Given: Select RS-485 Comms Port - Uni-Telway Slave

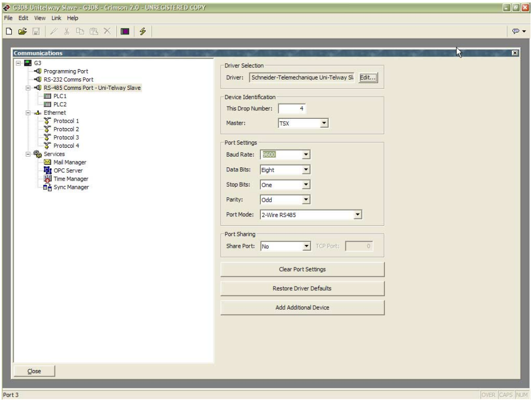Looking at the screenshot, I should [x=92, y=87].
